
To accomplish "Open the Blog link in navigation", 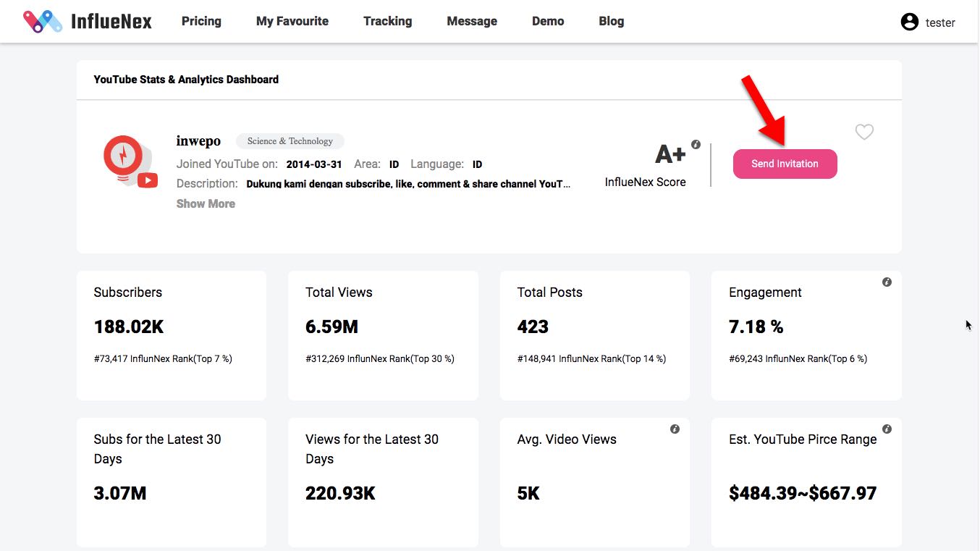I will [612, 21].
